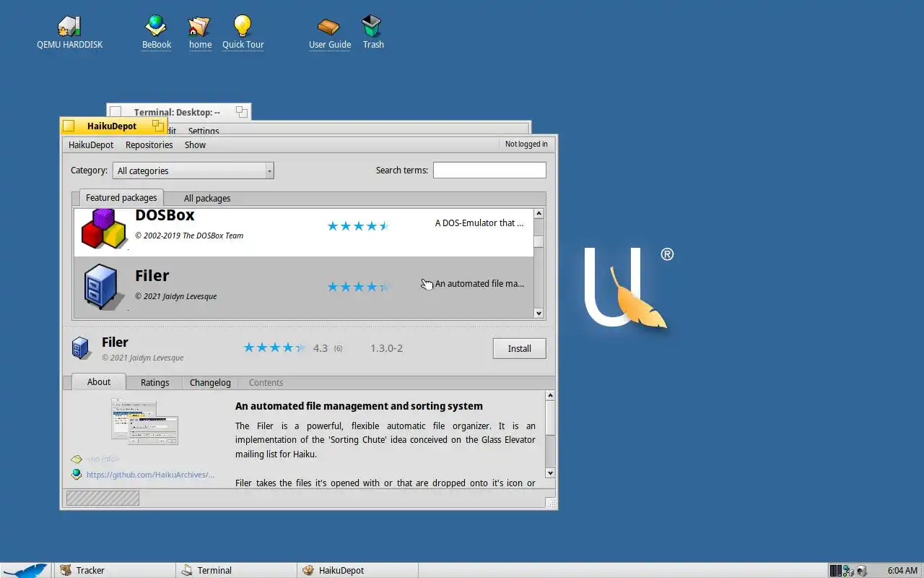The image size is (924, 578).
Task: Click the 6:04 AM clock in the Deskbar
Action: pos(902,571)
